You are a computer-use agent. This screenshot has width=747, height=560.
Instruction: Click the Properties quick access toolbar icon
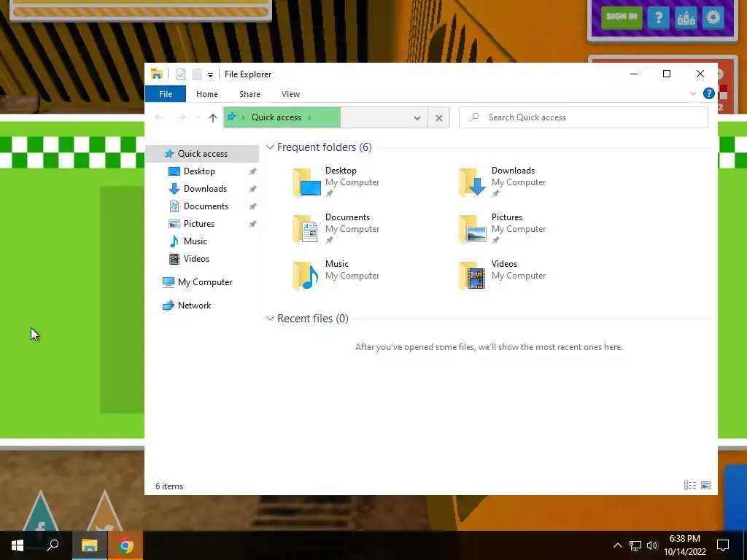click(181, 74)
